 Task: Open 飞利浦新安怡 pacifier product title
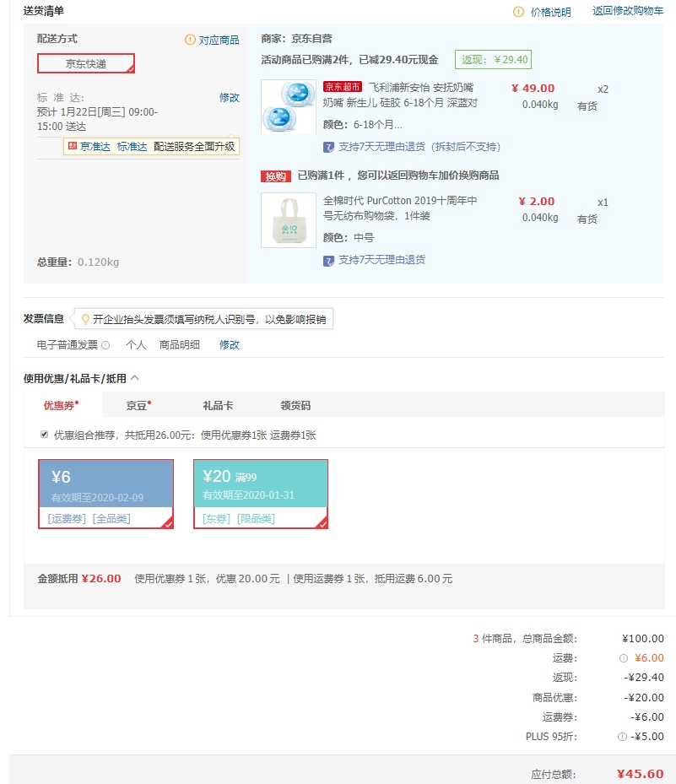tap(401, 95)
